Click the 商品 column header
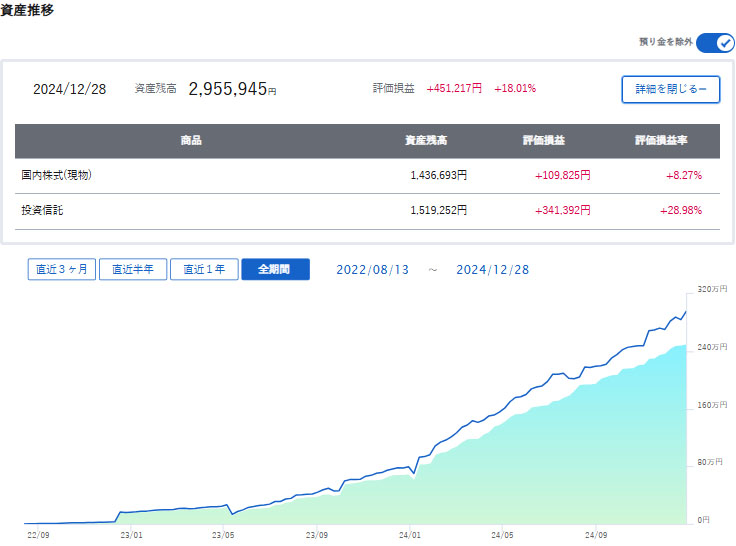 (191, 141)
